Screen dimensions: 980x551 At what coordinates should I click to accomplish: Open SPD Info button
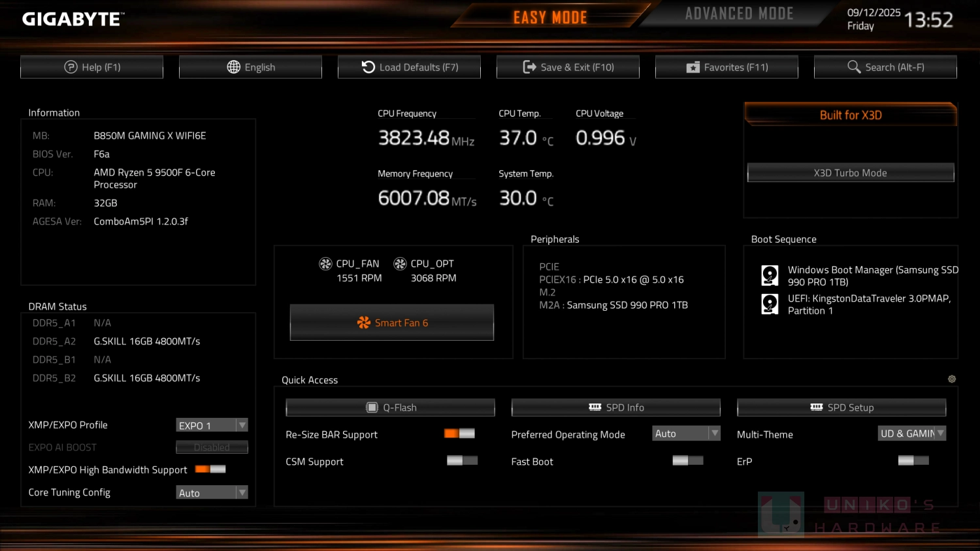click(615, 407)
